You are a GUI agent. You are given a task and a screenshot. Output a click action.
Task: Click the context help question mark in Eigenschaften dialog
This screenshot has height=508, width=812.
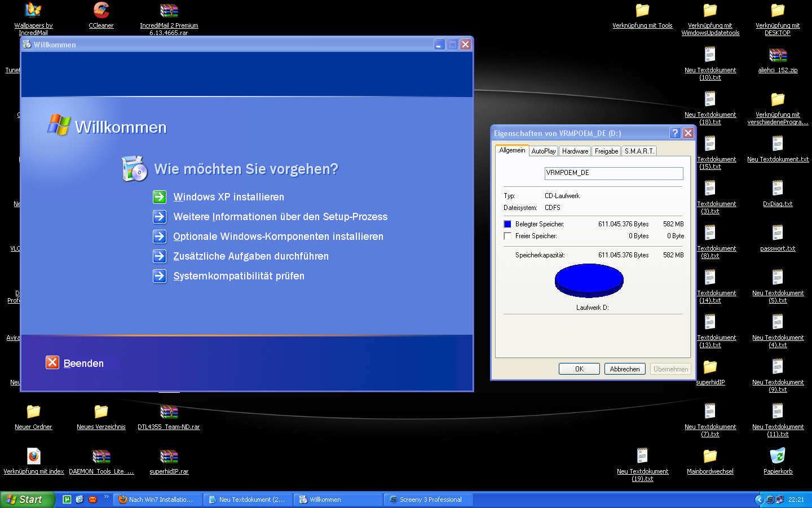[675, 133]
